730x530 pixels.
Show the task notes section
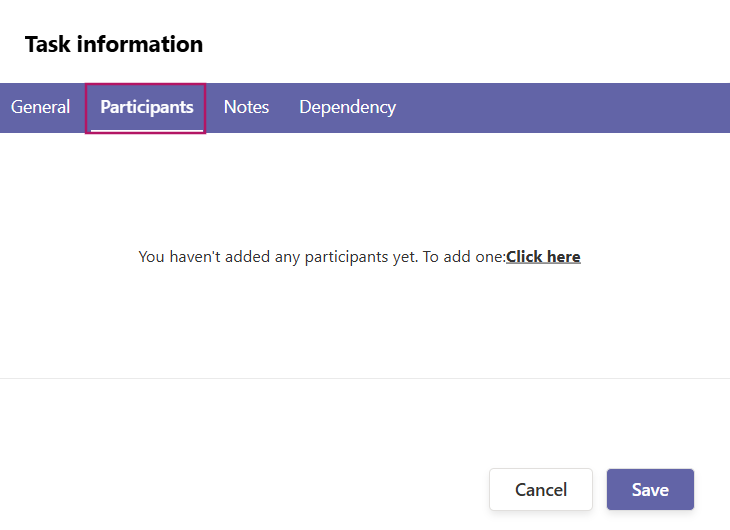click(246, 107)
